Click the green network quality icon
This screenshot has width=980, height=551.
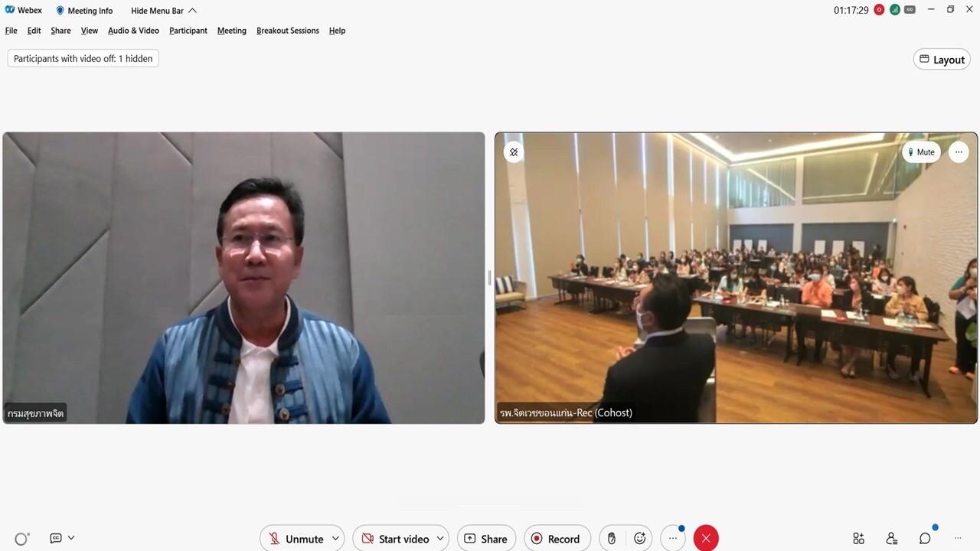click(x=894, y=10)
